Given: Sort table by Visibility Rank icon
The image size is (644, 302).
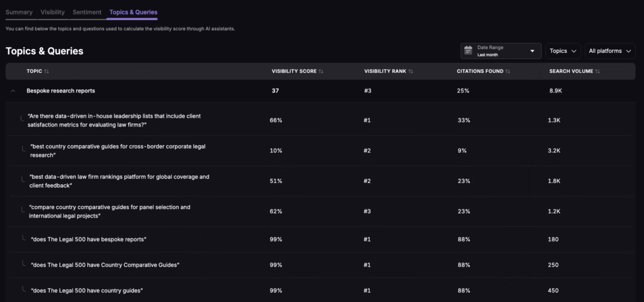Looking at the screenshot, I should pyautogui.click(x=411, y=71).
